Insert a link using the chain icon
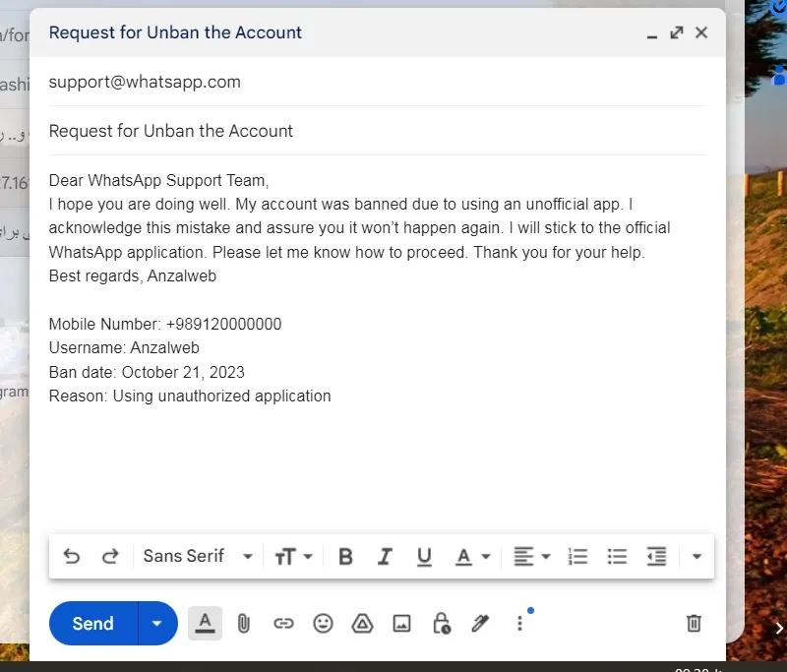787x672 pixels. point(283,624)
